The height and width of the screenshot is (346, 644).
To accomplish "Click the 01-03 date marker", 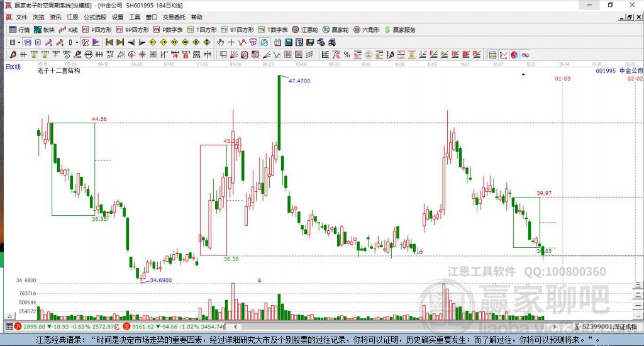I will click(x=563, y=79).
